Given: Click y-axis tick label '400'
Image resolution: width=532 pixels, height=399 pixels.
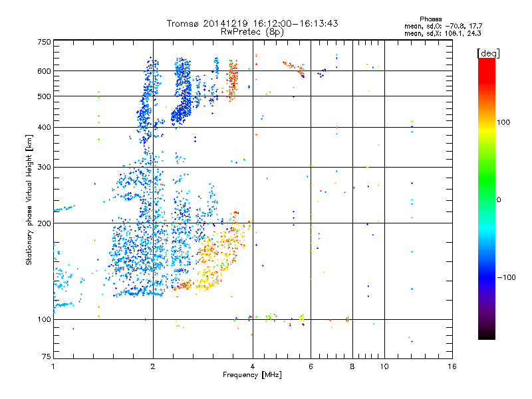Looking at the screenshot, I should (x=44, y=127).
